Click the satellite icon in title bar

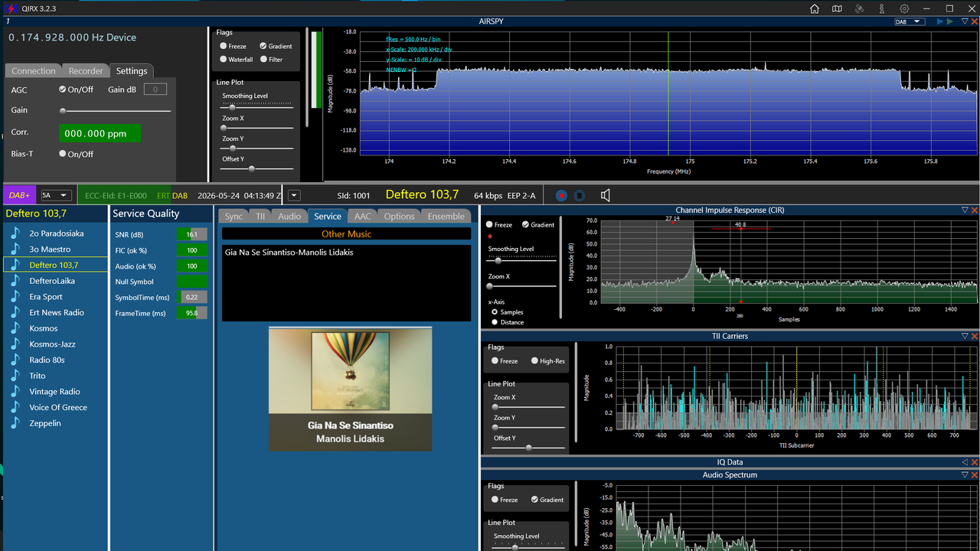pyautogui.click(x=859, y=8)
